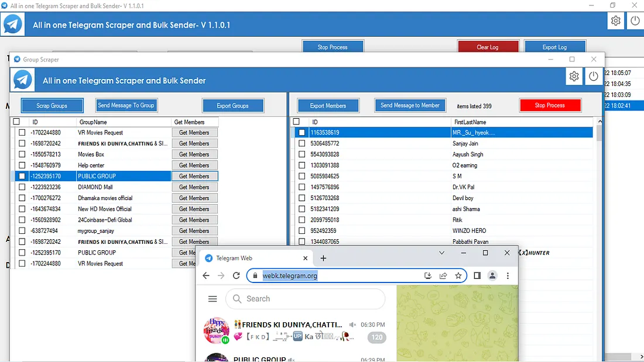Toggle browser side panel icon

click(477, 276)
